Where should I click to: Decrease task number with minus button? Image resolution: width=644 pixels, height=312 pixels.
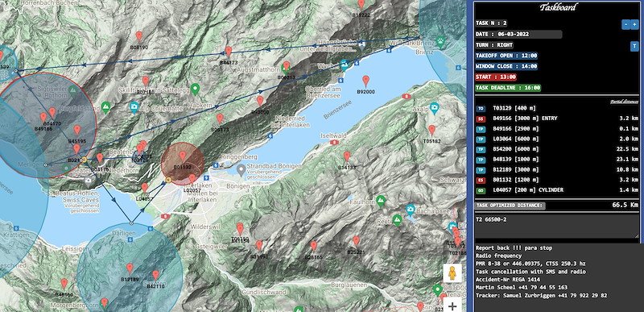coord(625,25)
